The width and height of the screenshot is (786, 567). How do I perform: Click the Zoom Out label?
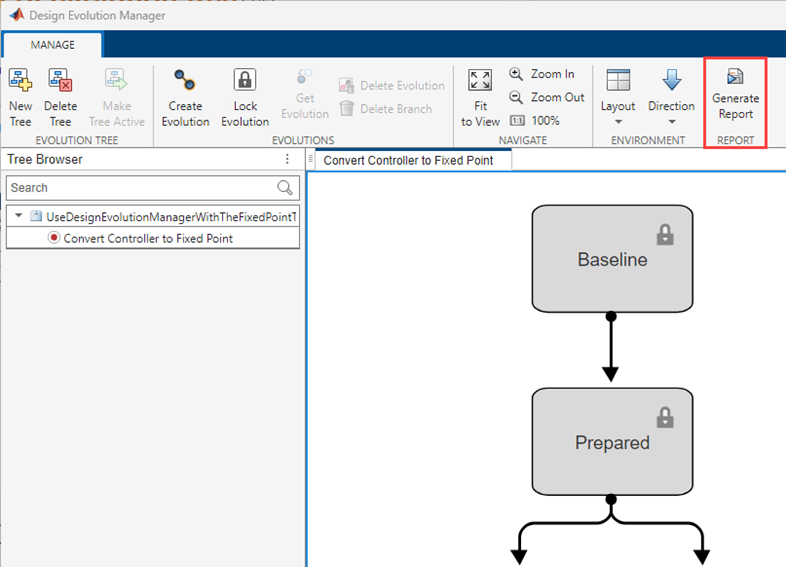[557, 97]
